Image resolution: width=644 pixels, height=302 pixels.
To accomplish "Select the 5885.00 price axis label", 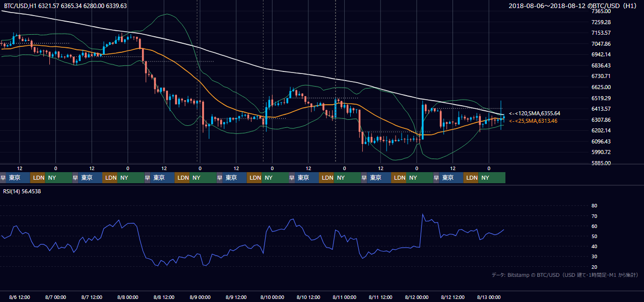I will tap(601, 163).
